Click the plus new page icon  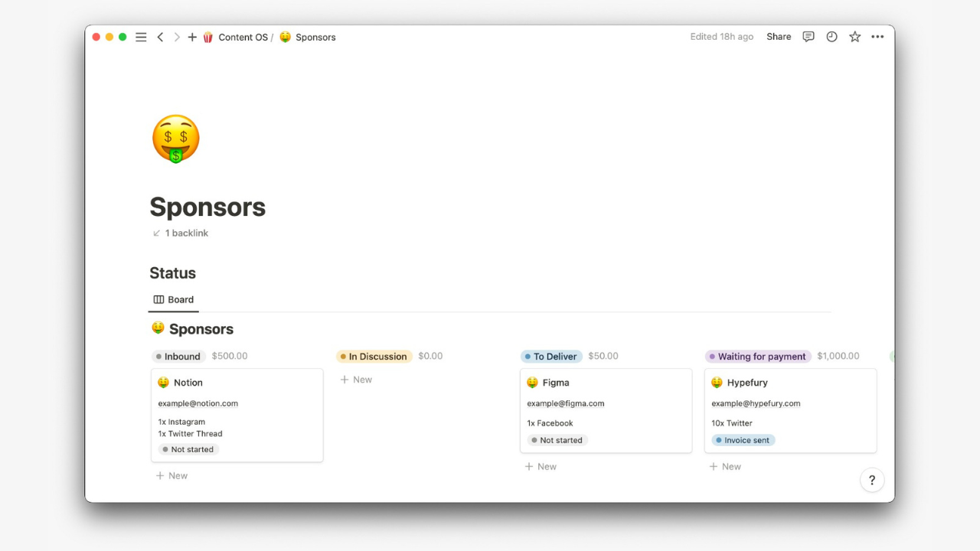(x=192, y=37)
